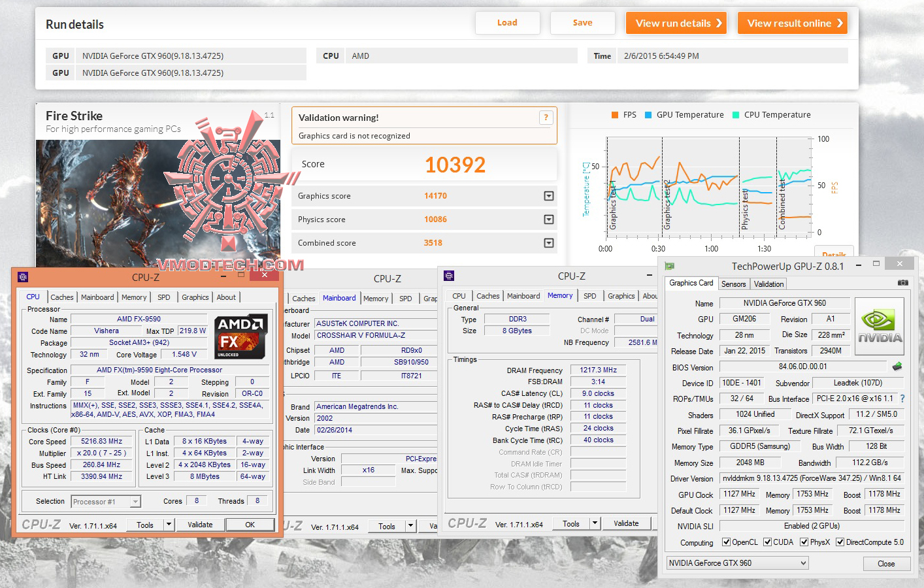Click the NVIDIA logo in GPU-Z
The height and width of the screenshot is (588, 924).
pyautogui.click(x=880, y=327)
